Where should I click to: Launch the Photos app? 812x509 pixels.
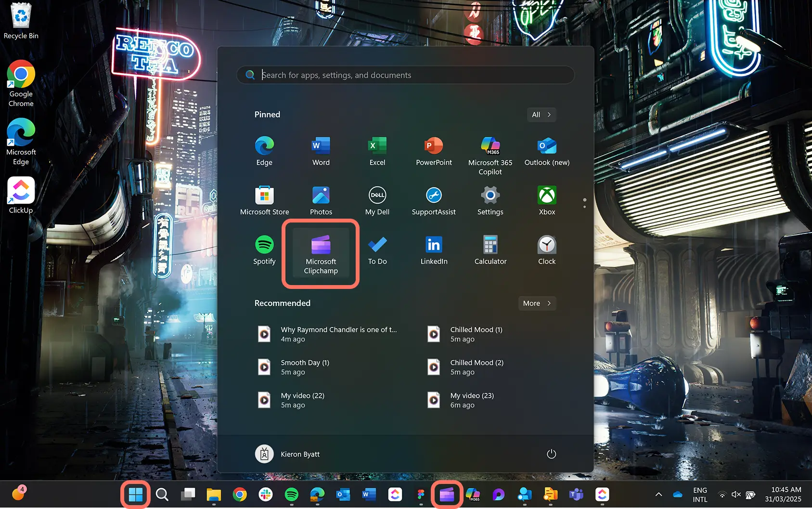click(321, 201)
